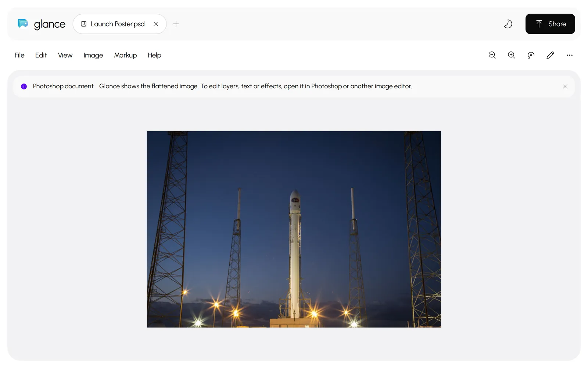This screenshot has height=368, width=588.
Task: Click the glance logo icon
Action: tap(23, 24)
